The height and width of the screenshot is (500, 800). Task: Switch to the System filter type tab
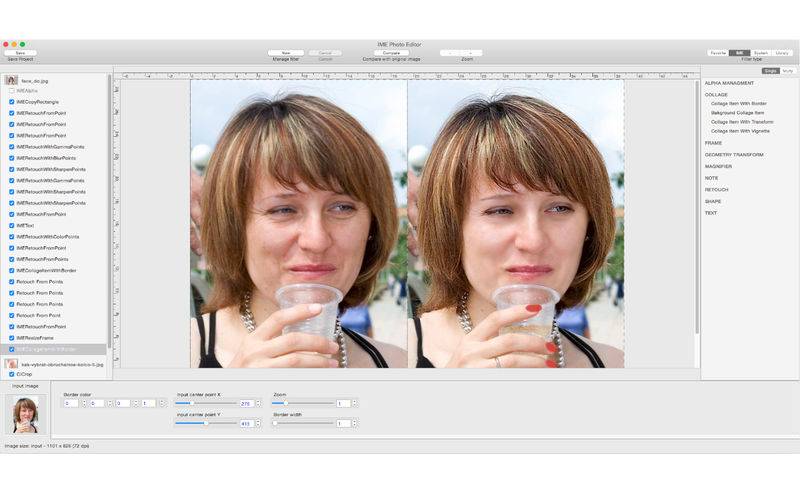[761, 53]
